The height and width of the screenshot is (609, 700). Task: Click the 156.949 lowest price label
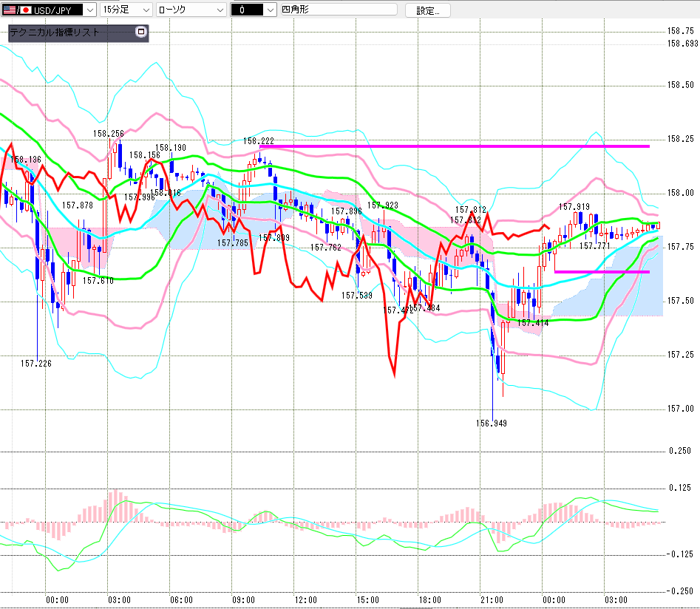pos(492,423)
